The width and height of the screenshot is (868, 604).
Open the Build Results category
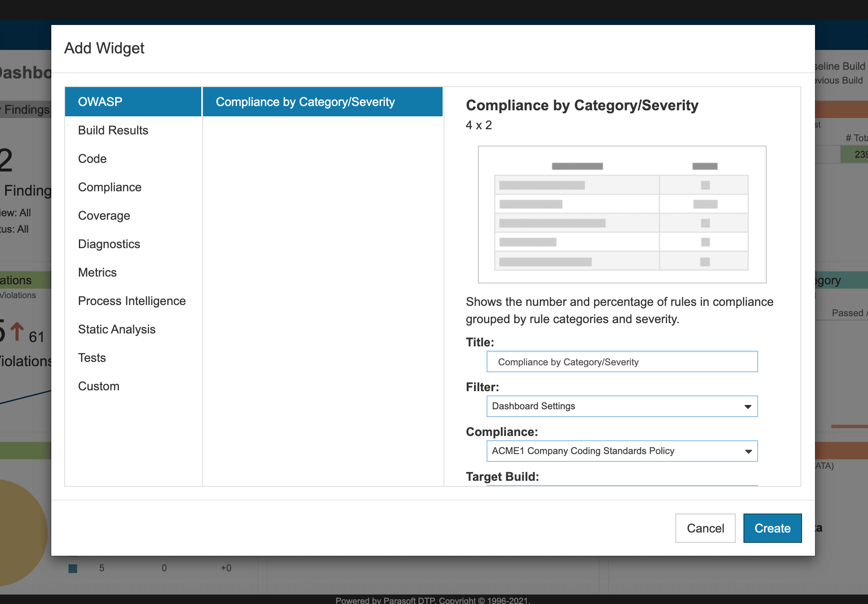pyautogui.click(x=133, y=130)
